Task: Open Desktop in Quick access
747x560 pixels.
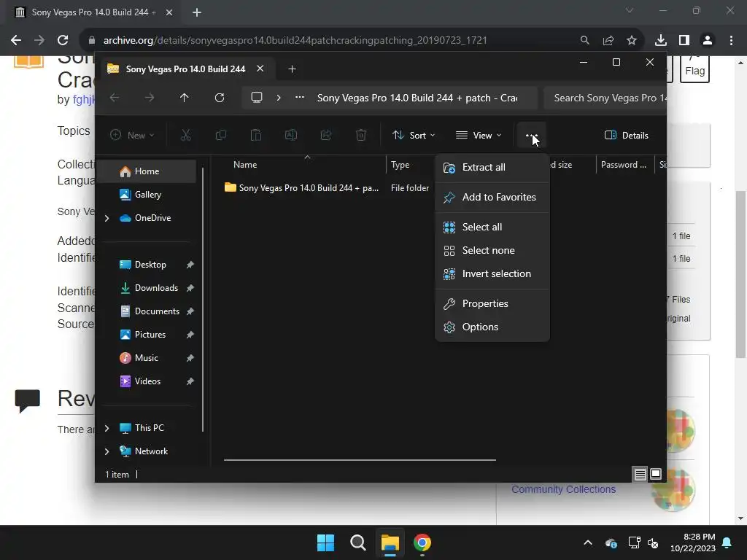Action: click(150, 264)
